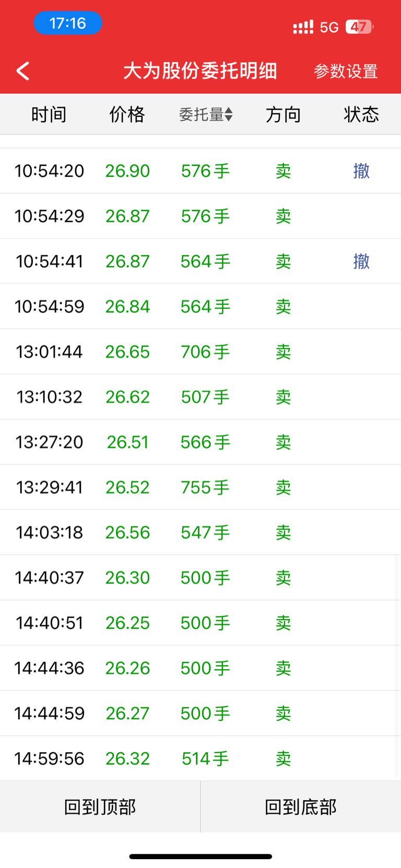Tap the back arrow icon
The width and height of the screenshot is (401, 868).
tap(23, 71)
